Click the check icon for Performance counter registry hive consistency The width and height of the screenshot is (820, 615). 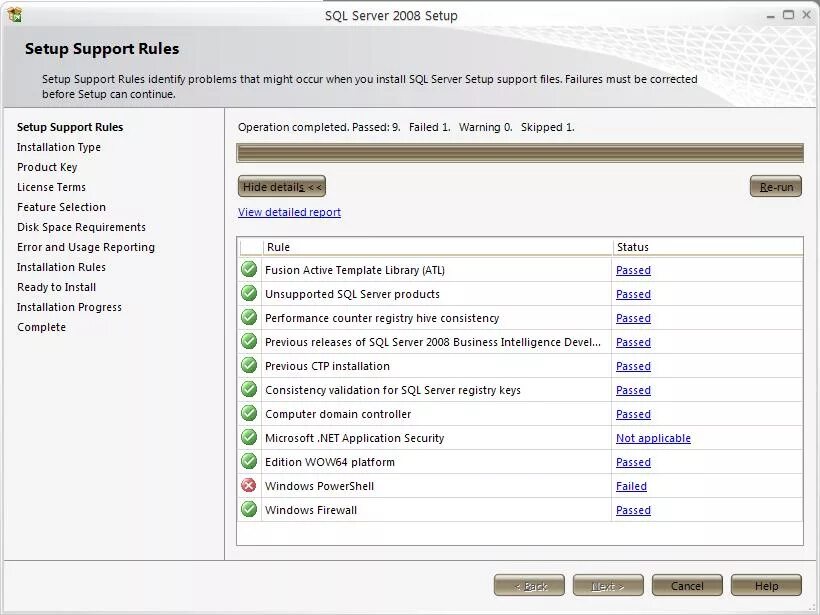(x=249, y=317)
